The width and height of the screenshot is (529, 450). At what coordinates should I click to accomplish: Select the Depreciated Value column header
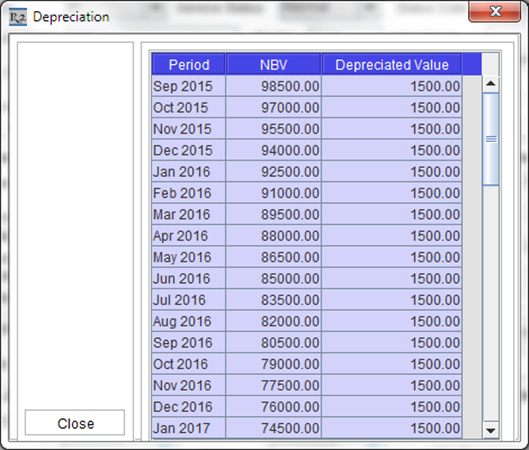tap(392, 64)
